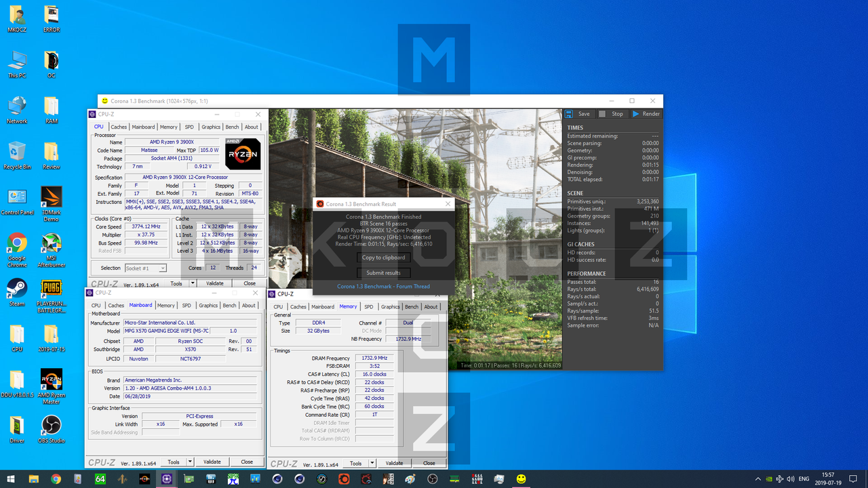This screenshot has width=868, height=488.
Task: Switch to SPD tab in CPU-Z CPU window
Action: coord(189,127)
